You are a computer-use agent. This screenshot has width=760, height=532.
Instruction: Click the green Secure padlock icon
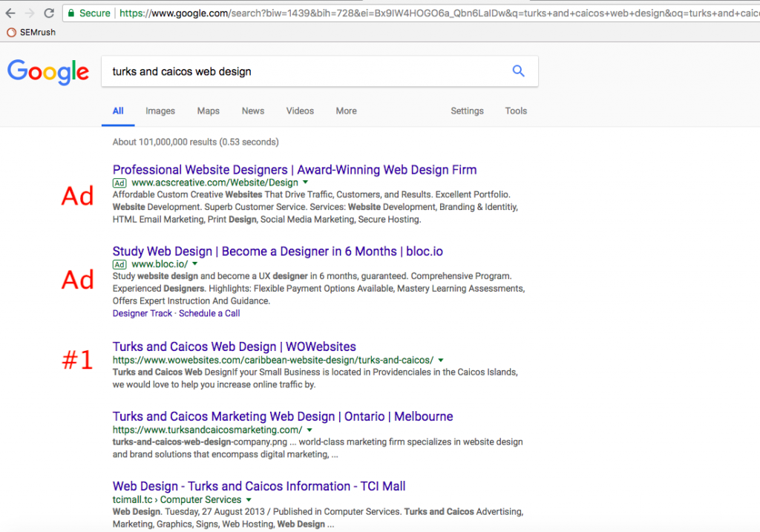71,13
